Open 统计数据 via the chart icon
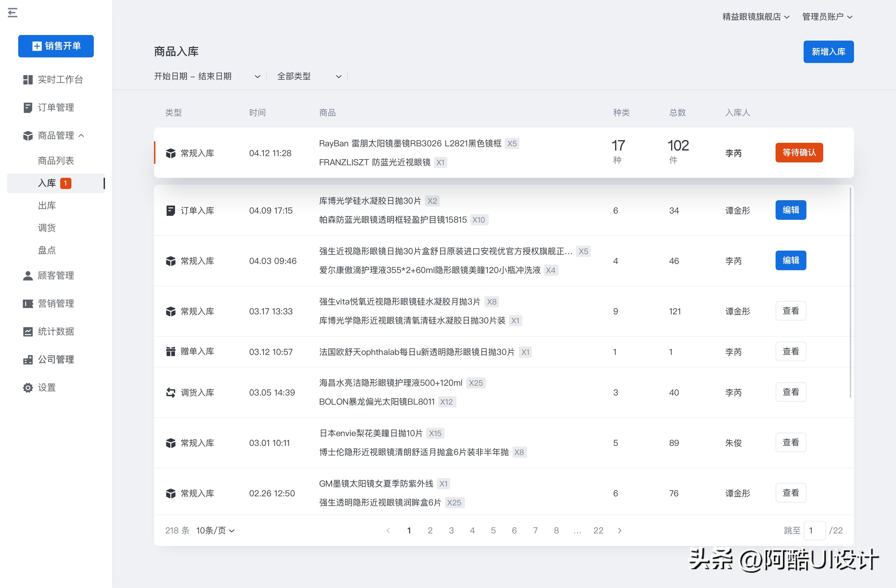 click(x=28, y=331)
